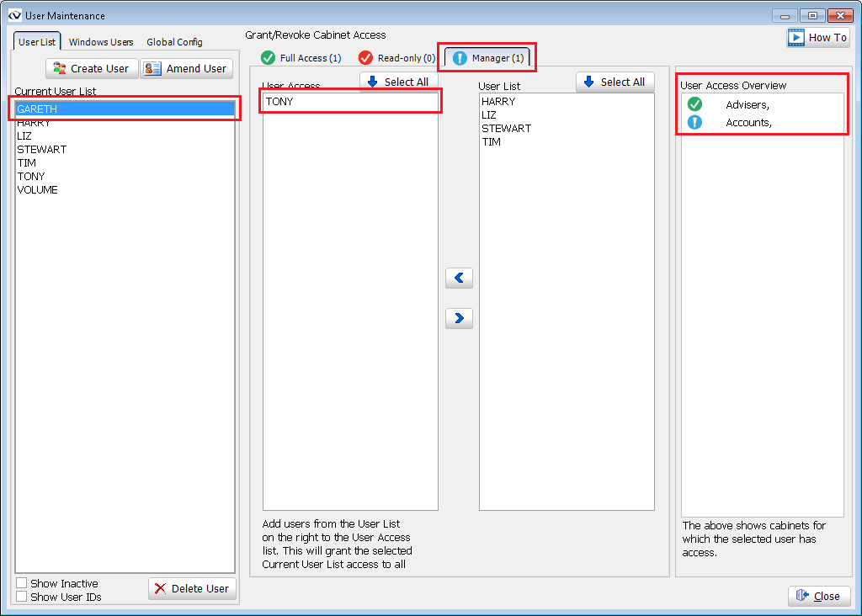Select LIZ in Current User List
Image resolution: width=862 pixels, height=616 pixels.
tap(125, 135)
